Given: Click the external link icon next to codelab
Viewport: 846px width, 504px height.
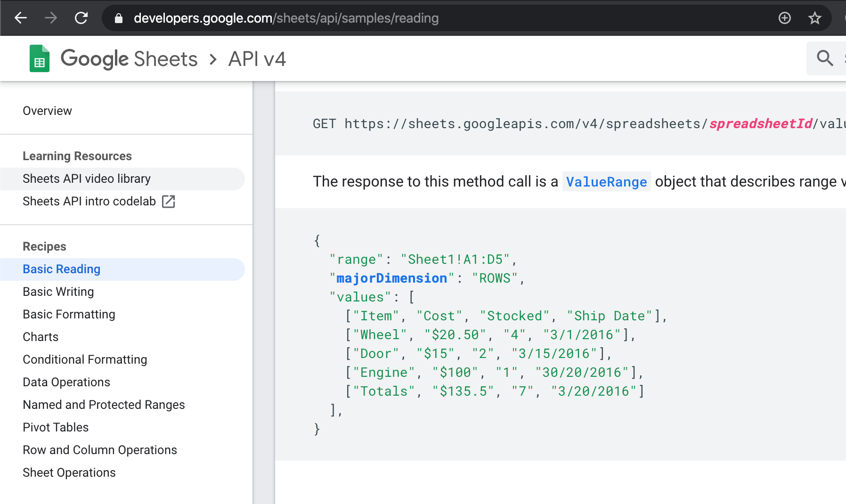Looking at the screenshot, I should tap(169, 201).
